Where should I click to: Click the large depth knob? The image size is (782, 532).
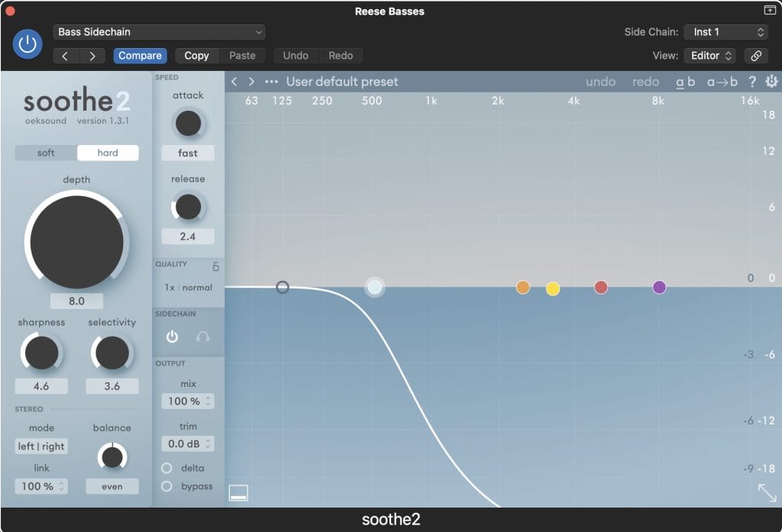76,241
